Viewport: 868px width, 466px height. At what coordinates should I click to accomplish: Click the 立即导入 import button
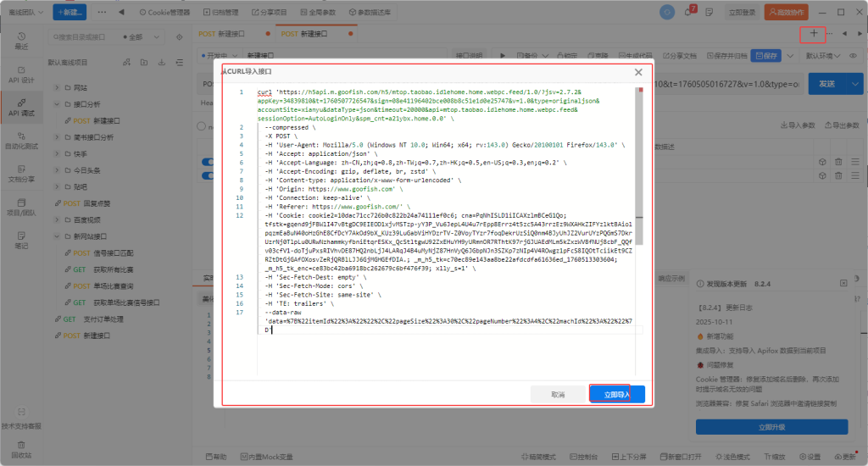pyautogui.click(x=617, y=394)
